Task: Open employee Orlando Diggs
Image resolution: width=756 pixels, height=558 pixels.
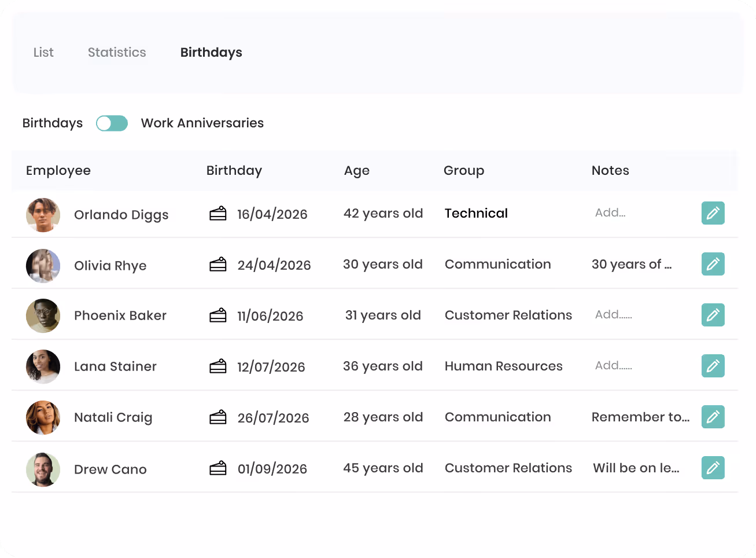Action: [121, 215]
